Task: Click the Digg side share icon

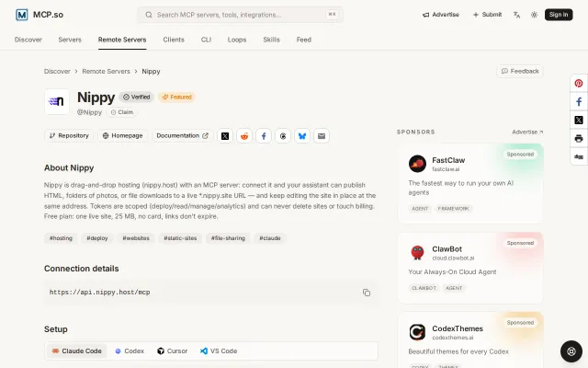Action: 579,156
